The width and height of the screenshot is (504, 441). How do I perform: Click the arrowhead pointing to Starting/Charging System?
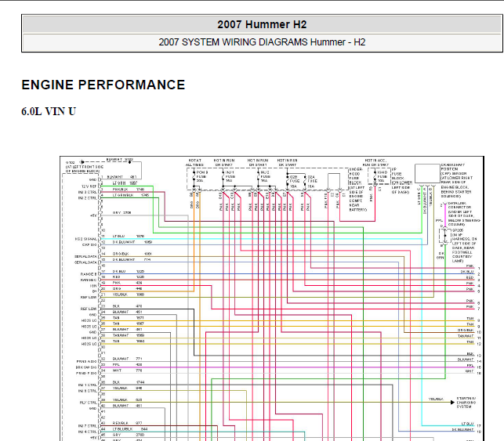(452, 402)
